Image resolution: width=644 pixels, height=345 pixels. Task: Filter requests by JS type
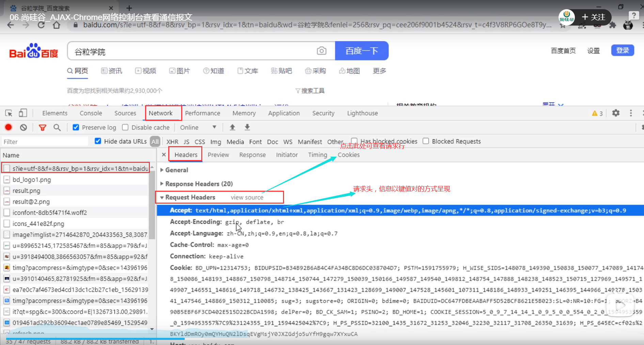click(x=187, y=142)
